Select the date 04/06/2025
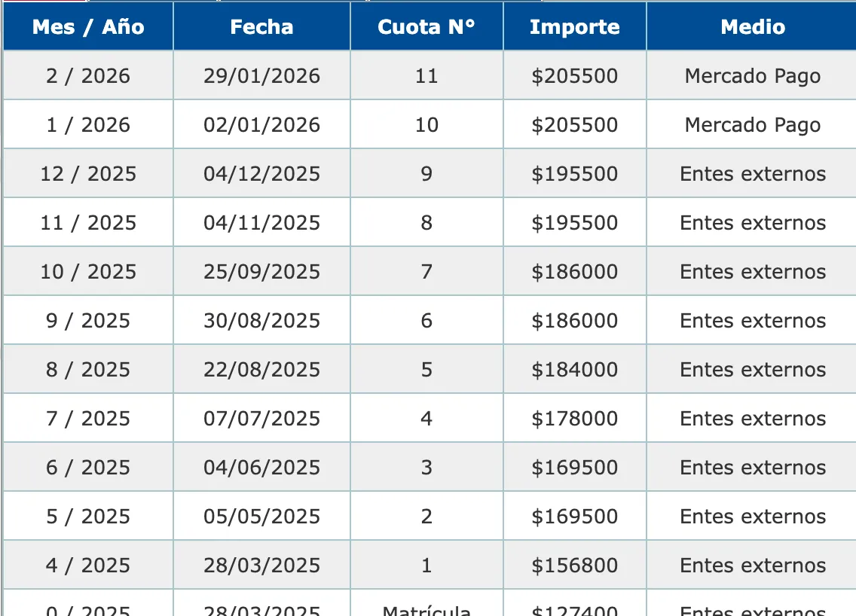 click(261, 468)
